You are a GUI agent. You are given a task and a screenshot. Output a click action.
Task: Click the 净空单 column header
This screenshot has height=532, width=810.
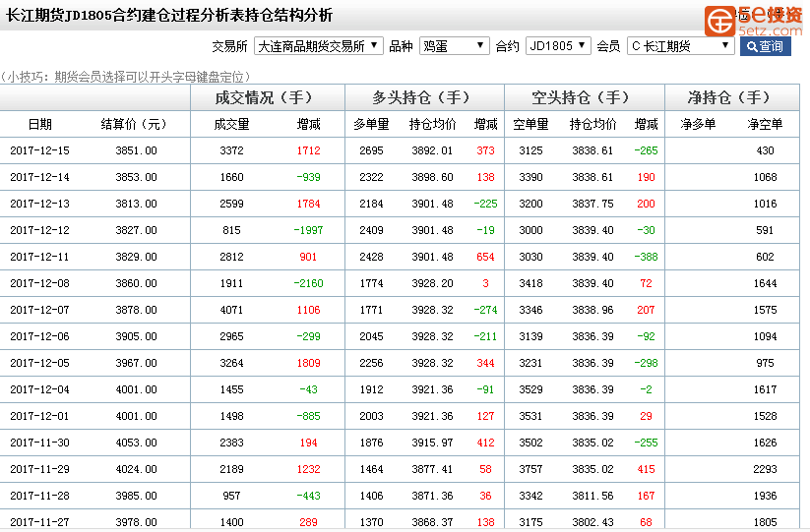(x=765, y=124)
